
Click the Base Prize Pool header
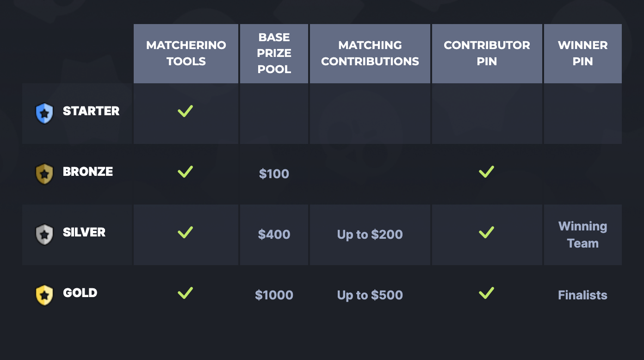pyautogui.click(x=274, y=53)
